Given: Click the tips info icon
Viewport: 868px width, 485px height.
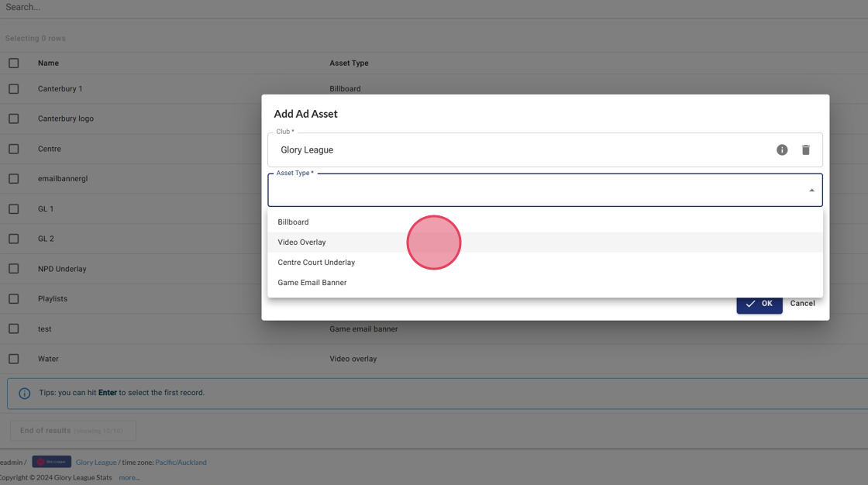Looking at the screenshot, I should click(x=25, y=393).
